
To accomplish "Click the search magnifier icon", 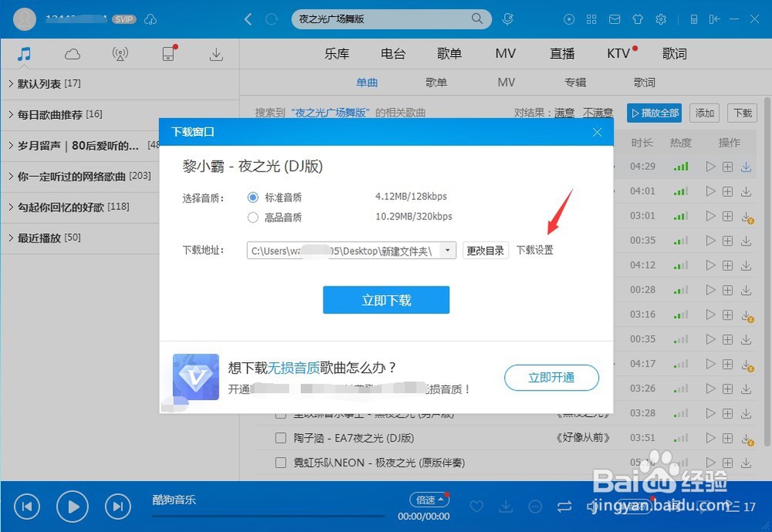I will pos(476,19).
